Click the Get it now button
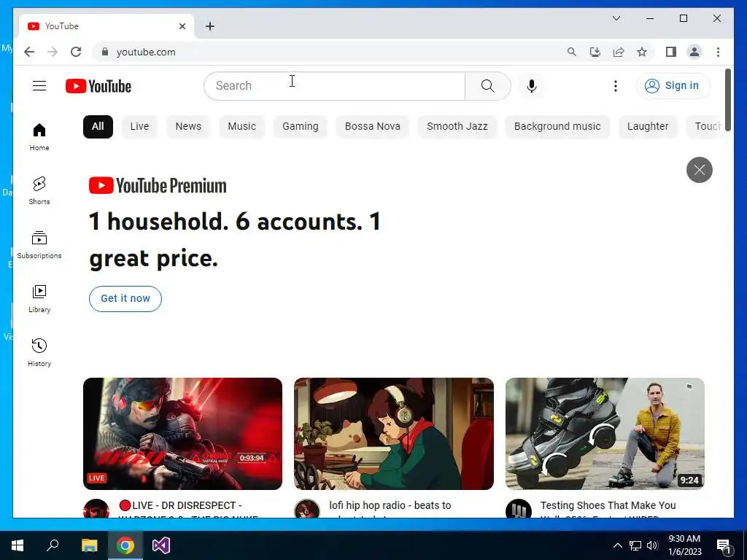The height and width of the screenshot is (560, 747). 125,298
